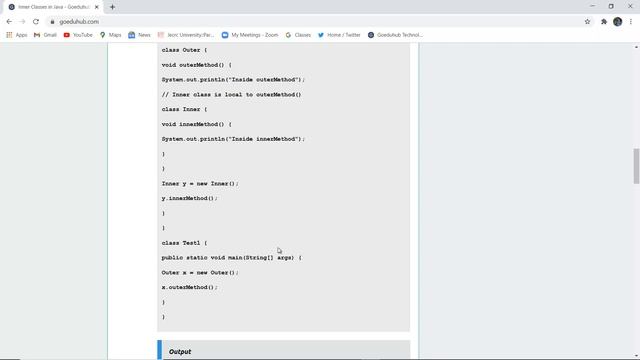640x360 pixels.
Task: Click the scrollbar up arrow
Action: click(x=636, y=47)
